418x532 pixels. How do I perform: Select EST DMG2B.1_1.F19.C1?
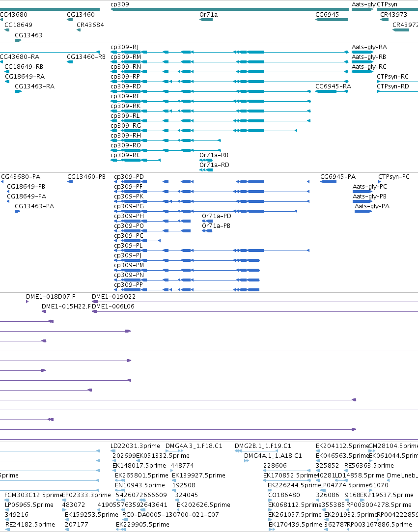263,446
